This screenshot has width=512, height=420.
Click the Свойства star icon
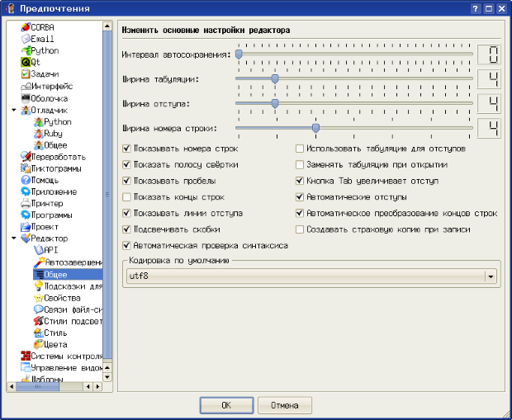pos(39,298)
